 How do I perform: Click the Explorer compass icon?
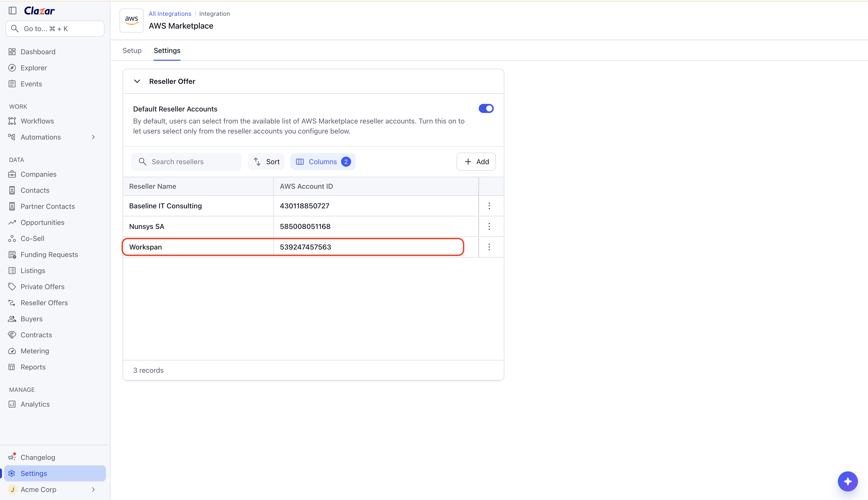12,68
